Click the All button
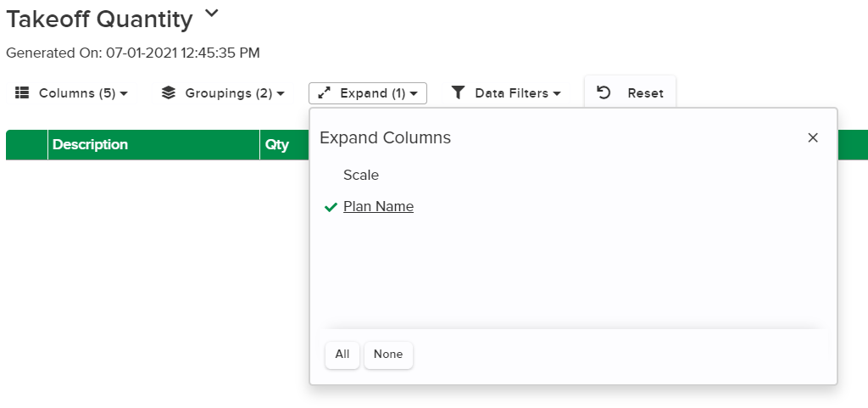868x408 pixels. click(342, 355)
